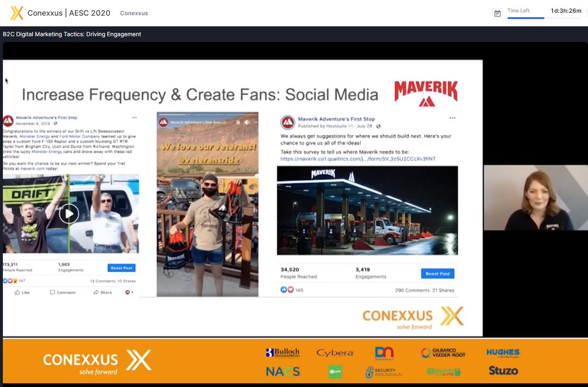Click the Maverik avatar in the story video

(164, 122)
